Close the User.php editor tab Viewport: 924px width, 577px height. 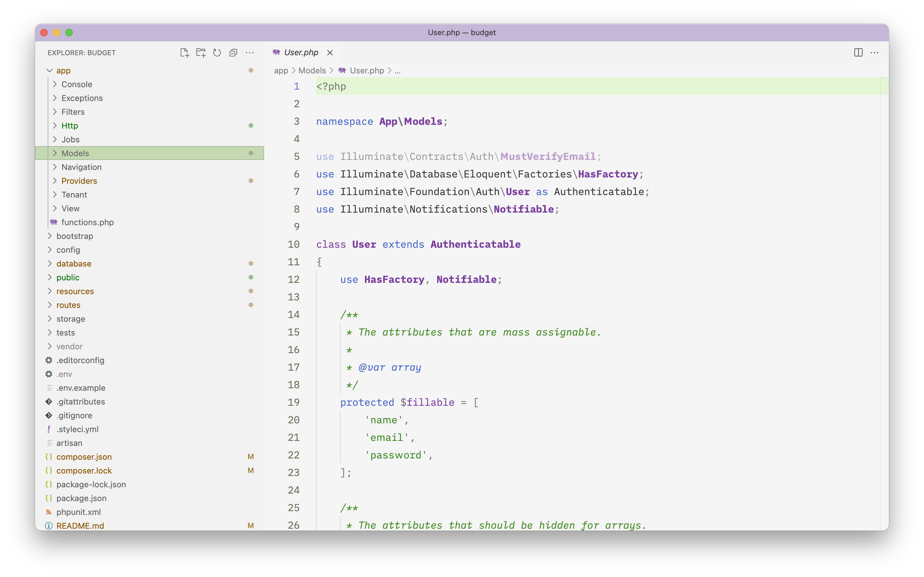click(330, 53)
